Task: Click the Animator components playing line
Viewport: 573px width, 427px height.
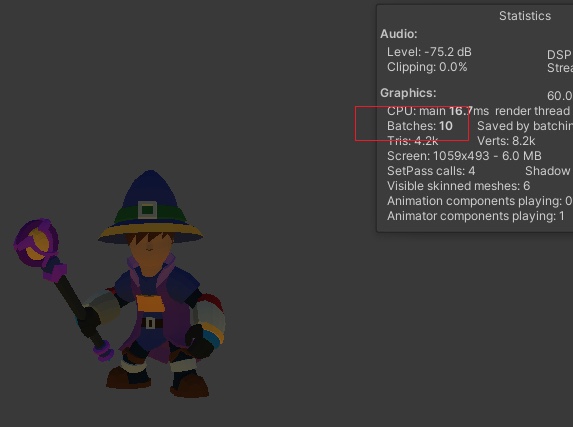Action: [x=476, y=216]
